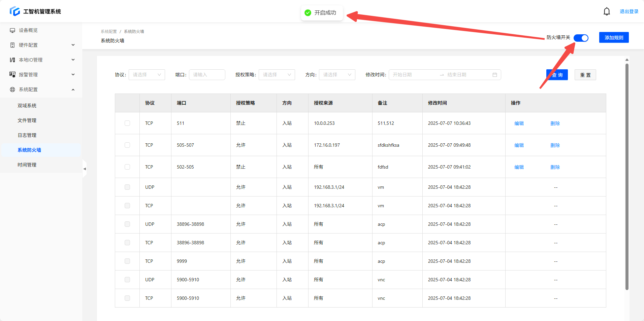The image size is (644, 321).
Task: Open the 协议 protocol dropdown
Action: pos(147,75)
